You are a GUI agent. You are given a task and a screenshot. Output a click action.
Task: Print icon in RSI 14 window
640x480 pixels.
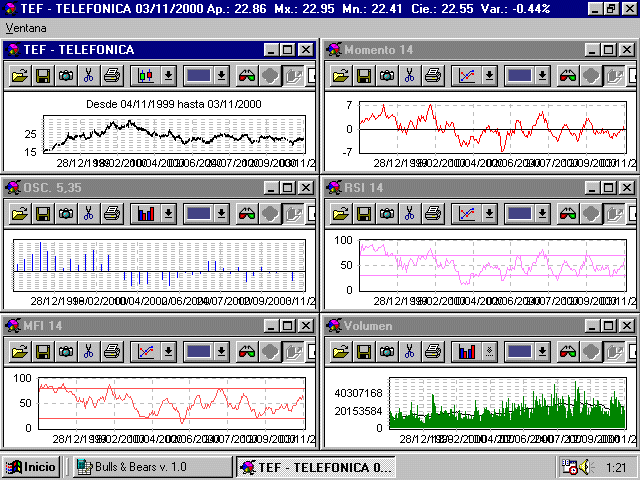point(433,213)
